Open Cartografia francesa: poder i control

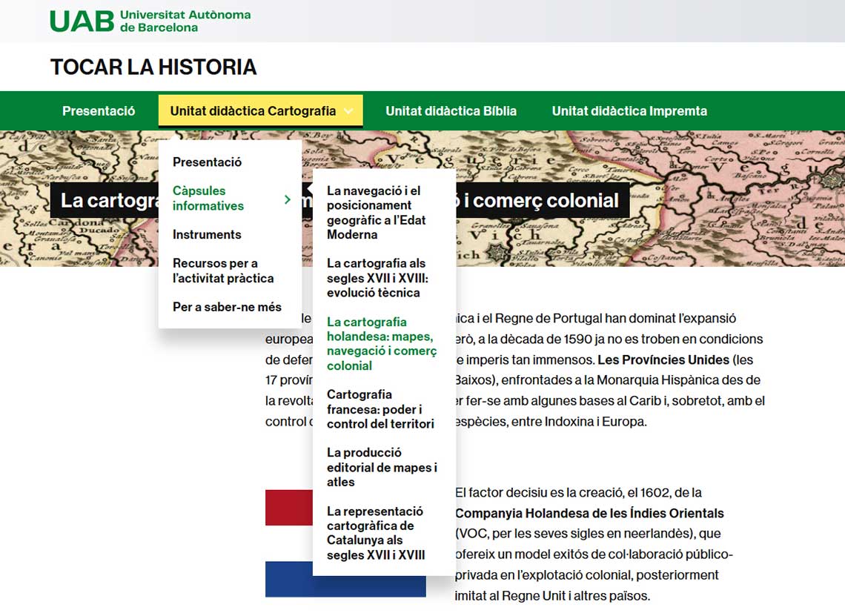(x=380, y=409)
